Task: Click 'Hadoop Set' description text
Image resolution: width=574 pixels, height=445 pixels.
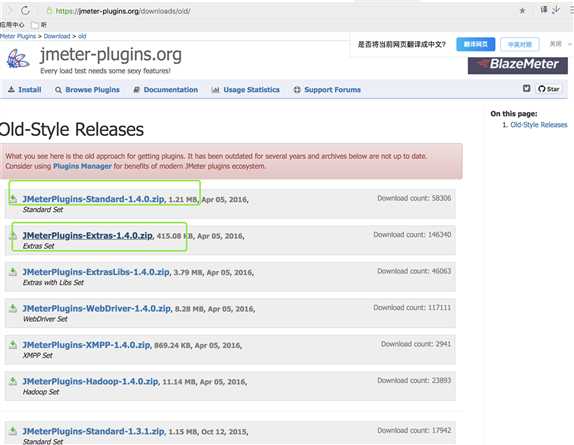Action: (41, 392)
